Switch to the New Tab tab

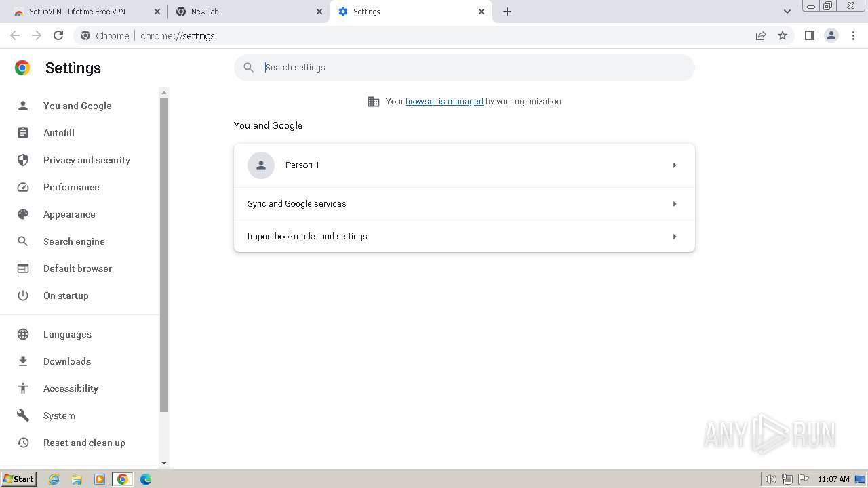click(x=249, y=12)
